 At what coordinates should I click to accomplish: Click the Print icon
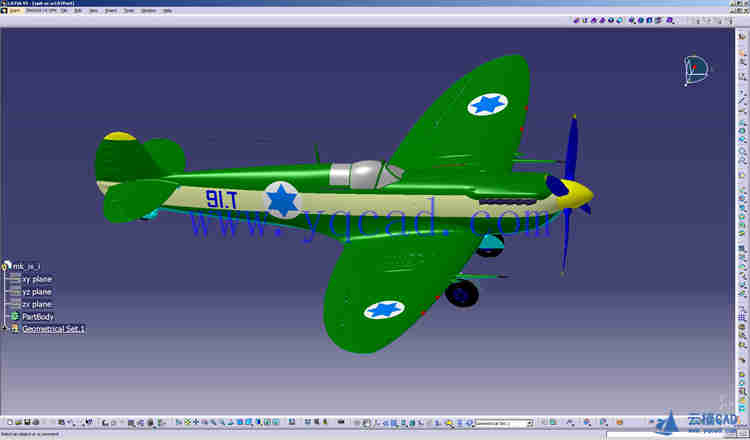coord(35,423)
